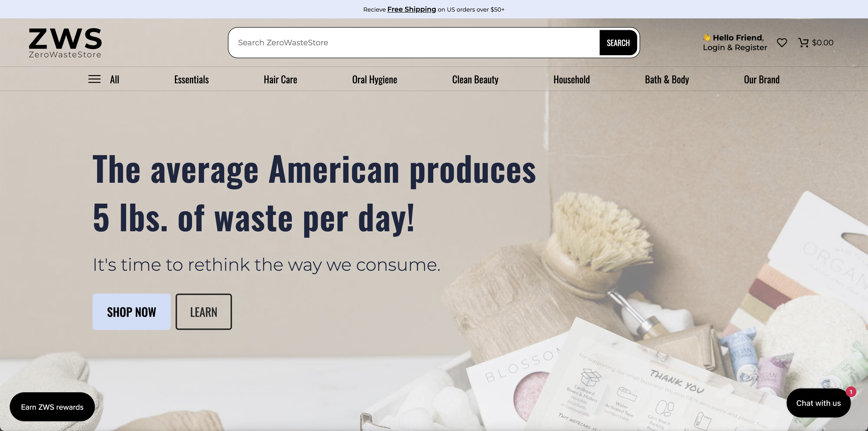Open the chat notification badge
This screenshot has width=868, height=431.
click(x=851, y=392)
